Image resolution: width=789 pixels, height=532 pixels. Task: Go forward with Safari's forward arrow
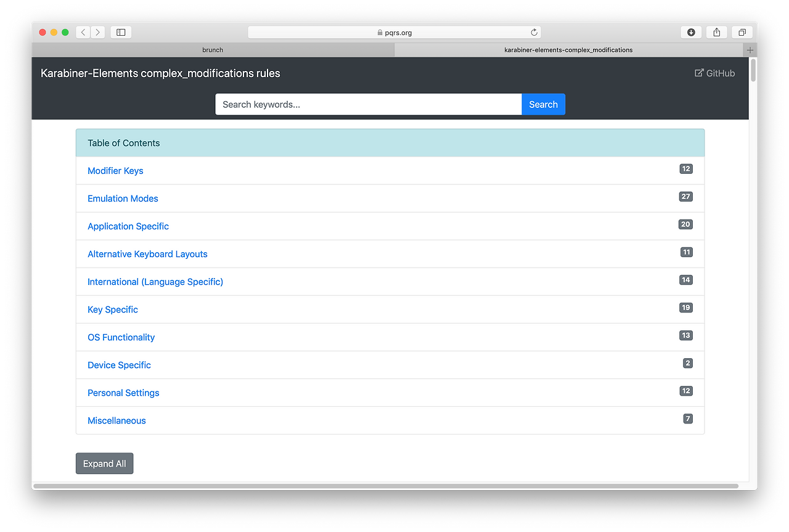click(x=98, y=32)
